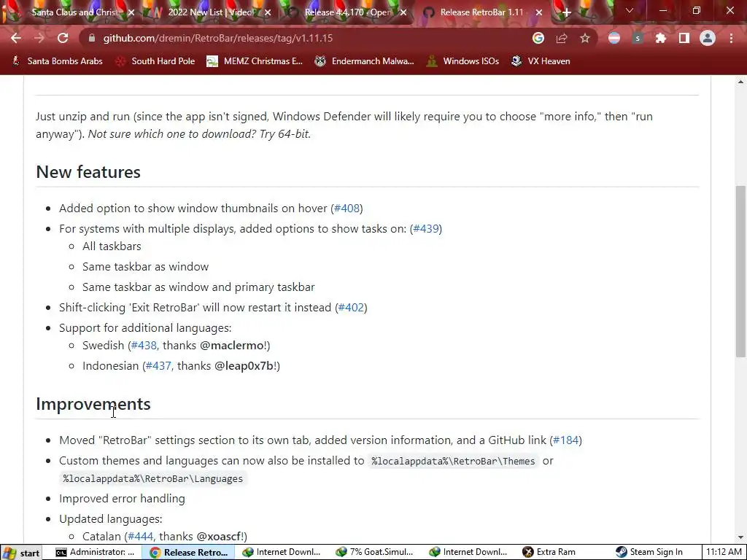Open the Windows ISOs bookmark
Image resolution: width=747 pixels, height=560 pixels.
463,61
